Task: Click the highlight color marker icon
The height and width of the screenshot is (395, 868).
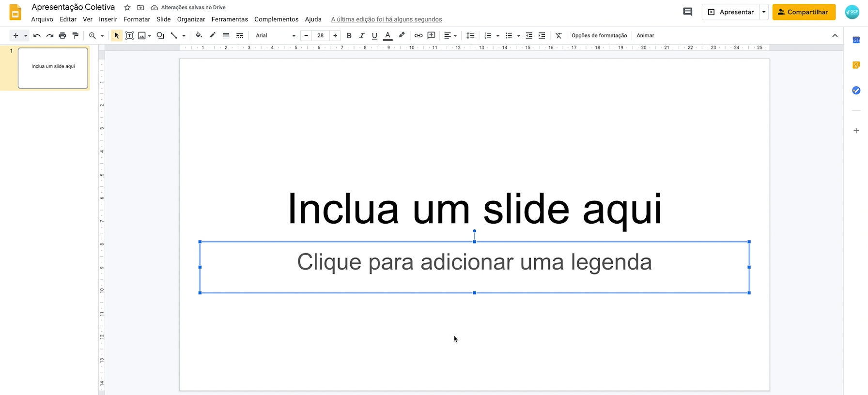Action: 401,35
